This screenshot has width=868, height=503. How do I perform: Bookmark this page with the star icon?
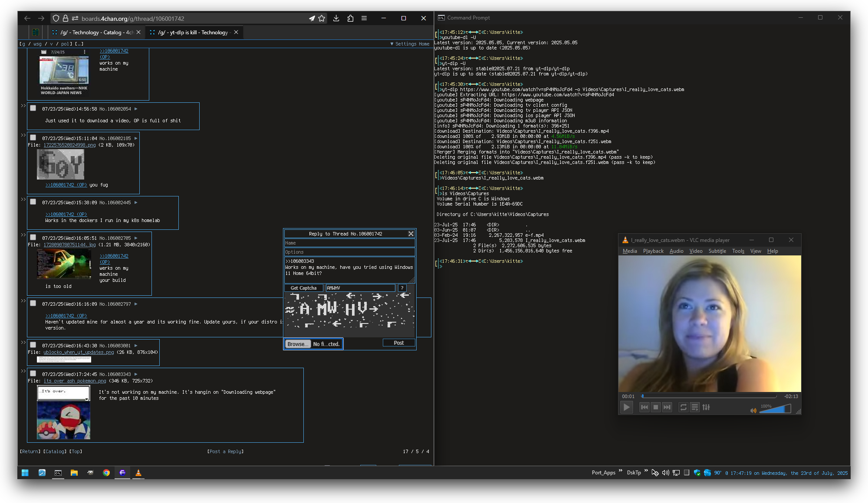click(322, 18)
